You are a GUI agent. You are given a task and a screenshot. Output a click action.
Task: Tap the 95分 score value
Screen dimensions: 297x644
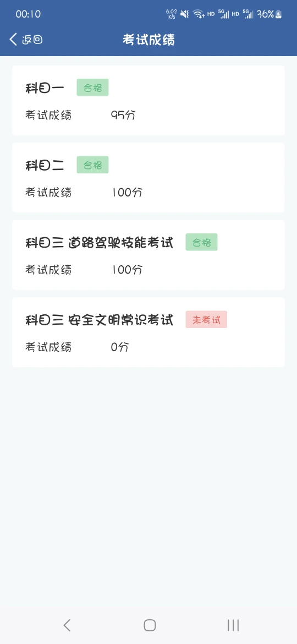pyautogui.click(x=123, y=115)
